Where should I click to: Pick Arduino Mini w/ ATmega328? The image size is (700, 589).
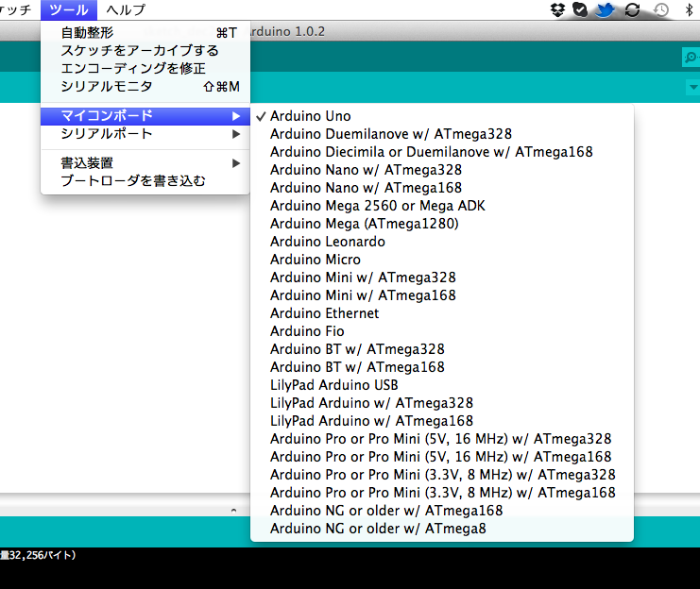[x=442, y=278]
